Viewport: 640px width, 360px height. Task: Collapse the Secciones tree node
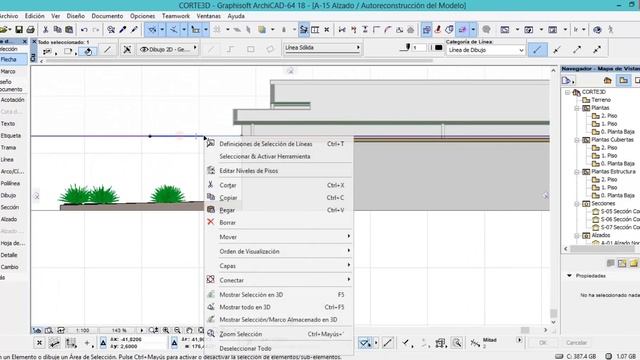[x=577, y=204]
